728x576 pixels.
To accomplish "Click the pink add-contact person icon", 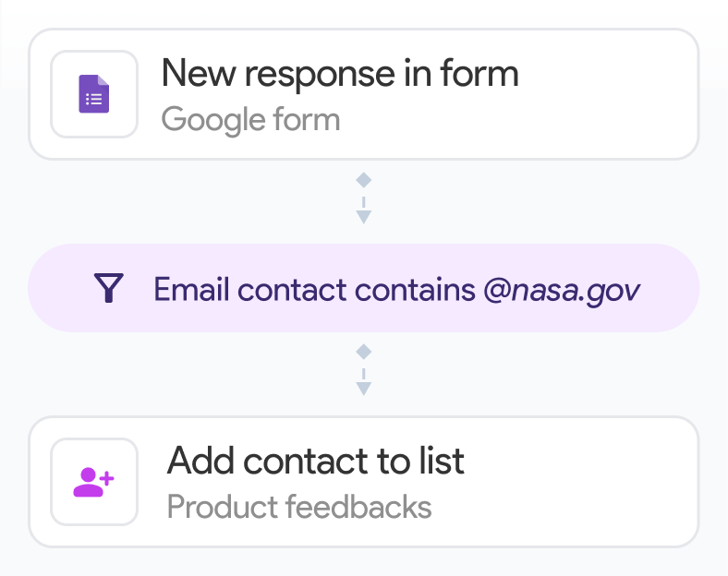I will (93, 482).
